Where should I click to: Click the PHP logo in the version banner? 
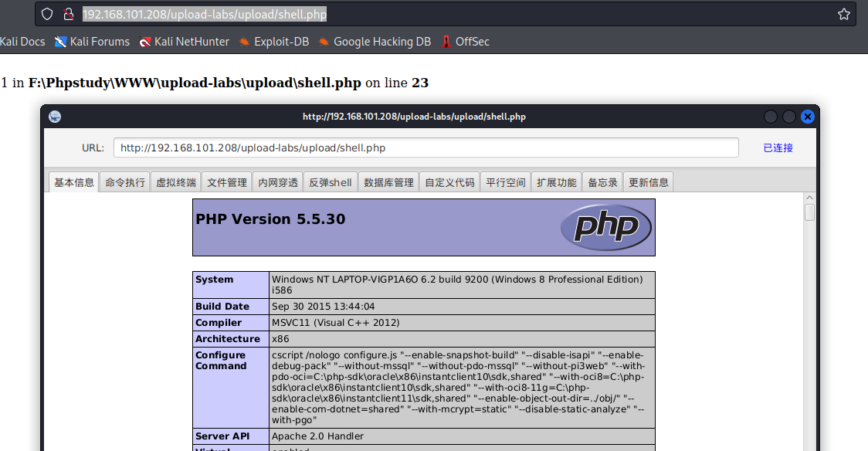pyautogui.click(x=606, y=228)
